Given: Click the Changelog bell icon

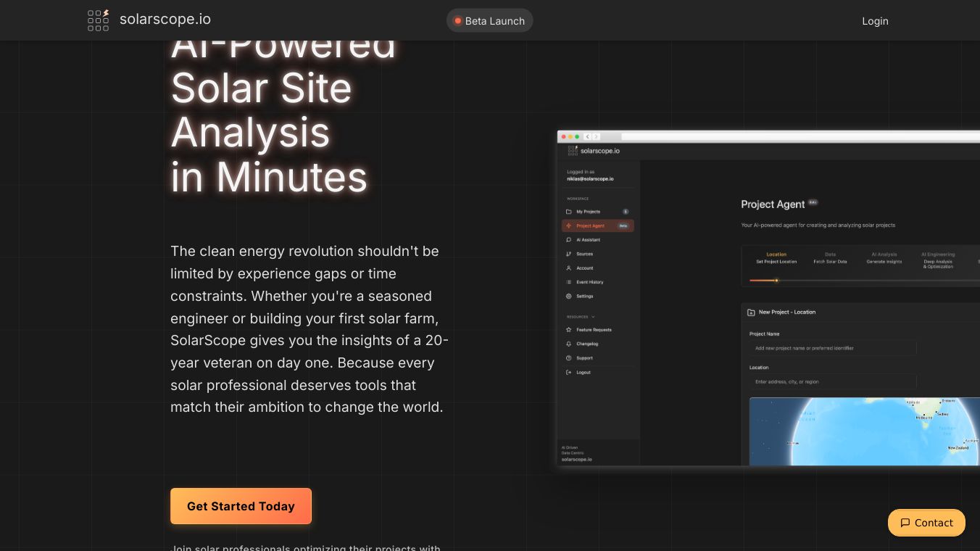Looking at the screenshot, I should click(569, 344).
